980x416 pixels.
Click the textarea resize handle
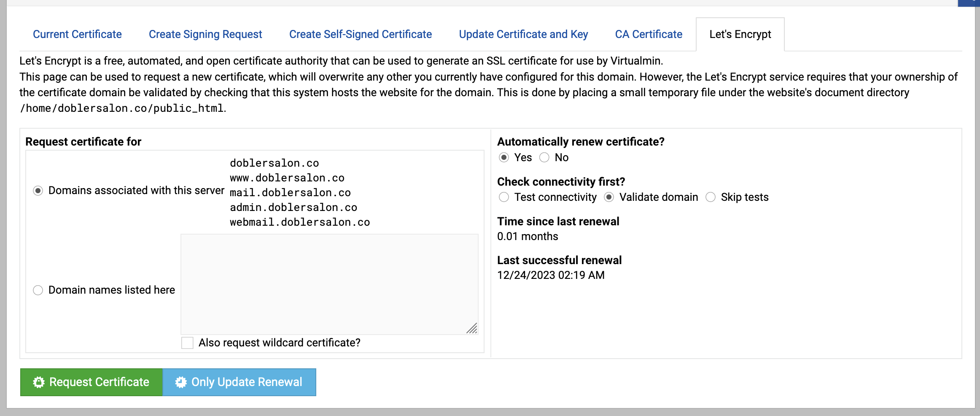pyautogui.click(x=472, y=329)
